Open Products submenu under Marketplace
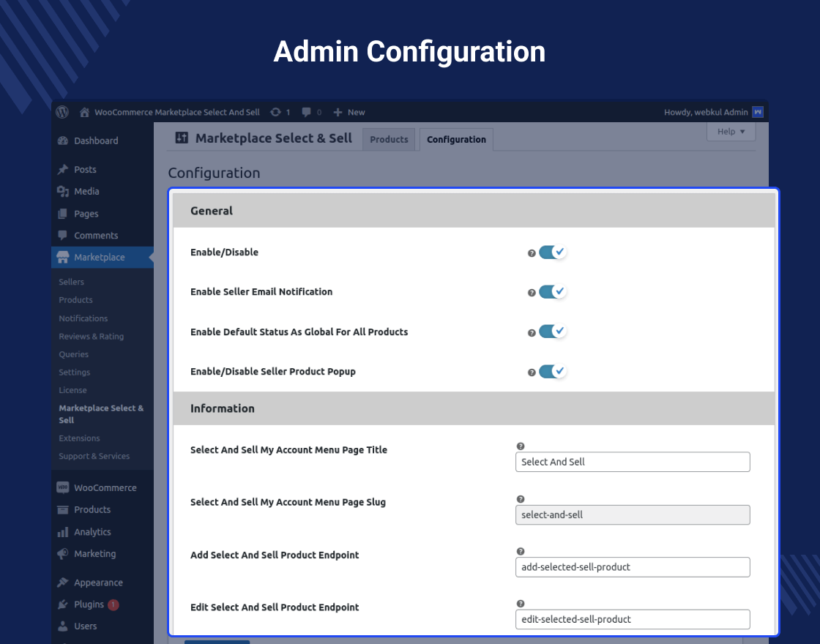 [x=76, y=299]
